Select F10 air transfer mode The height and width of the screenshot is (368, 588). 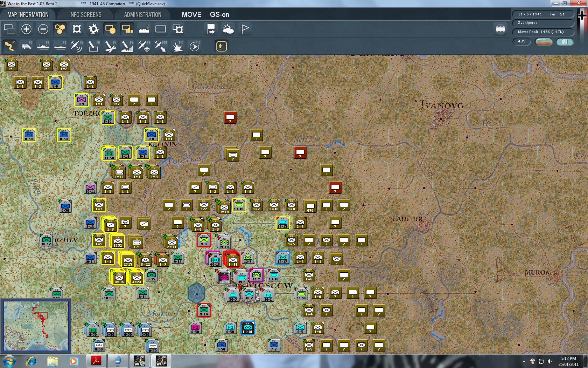[x=161, y=46]
